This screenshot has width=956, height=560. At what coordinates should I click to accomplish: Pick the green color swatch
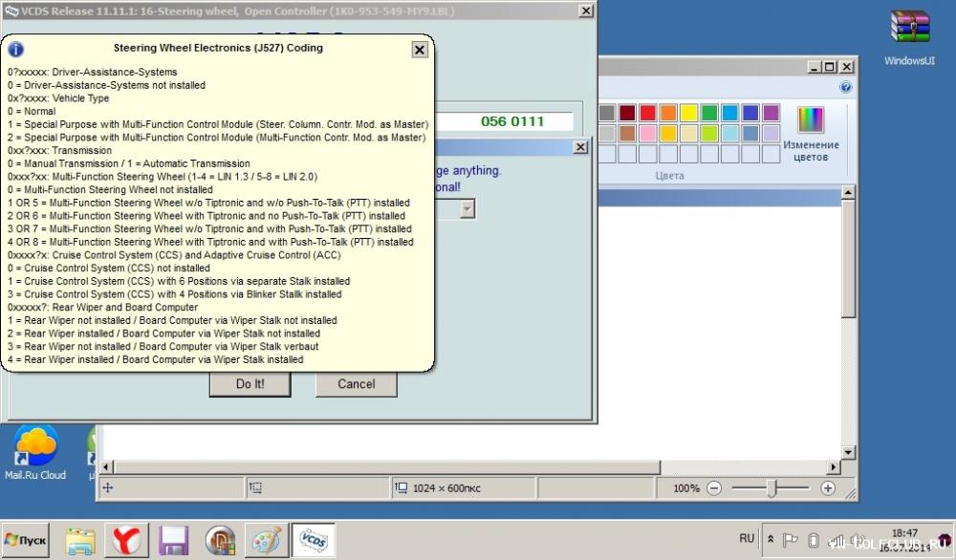tap(709, 113)
